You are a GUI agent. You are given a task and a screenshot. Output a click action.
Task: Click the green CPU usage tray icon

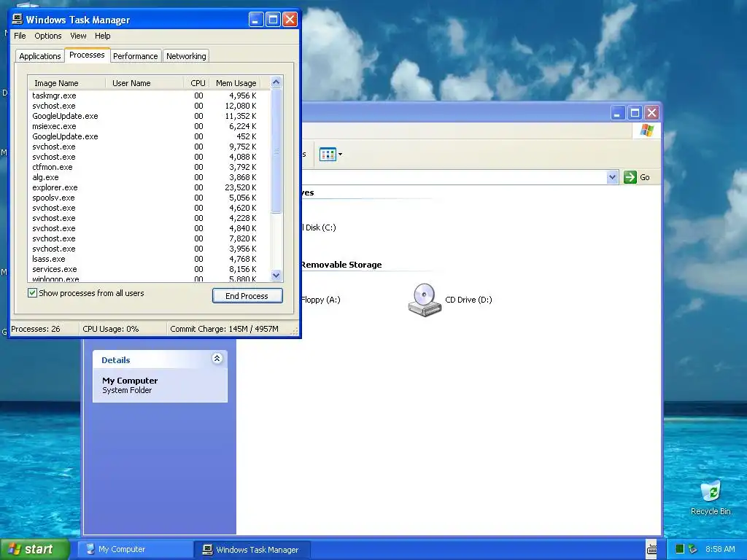(x=680, y=549)
